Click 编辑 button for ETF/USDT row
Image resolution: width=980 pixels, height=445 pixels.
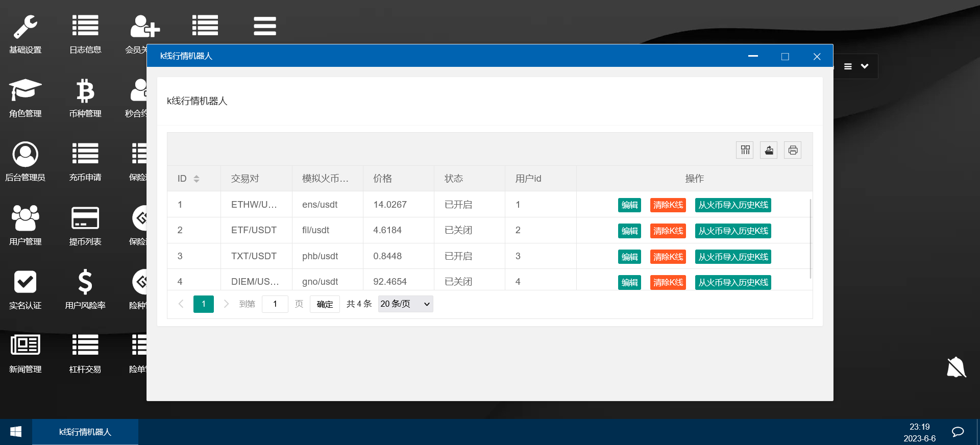pos(629,231)
